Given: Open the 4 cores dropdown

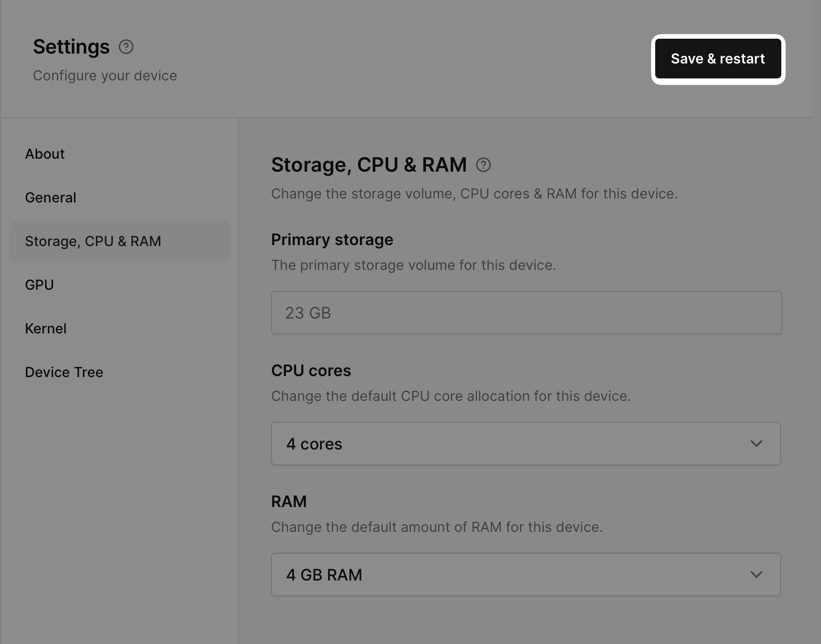Looking at the screenshot, I should click(x=526, y=444).
